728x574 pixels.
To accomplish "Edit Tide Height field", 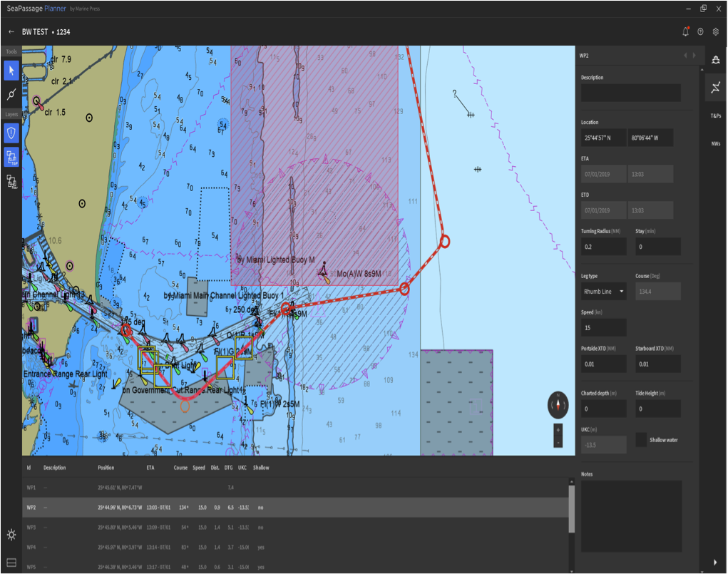I will (x=658, y=409).
